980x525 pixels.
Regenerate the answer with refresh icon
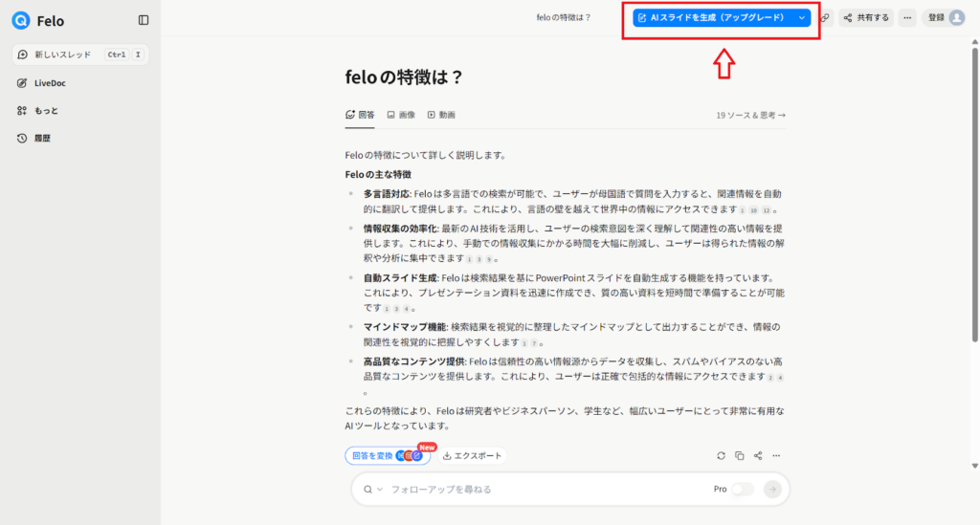(x=721, y=456)
